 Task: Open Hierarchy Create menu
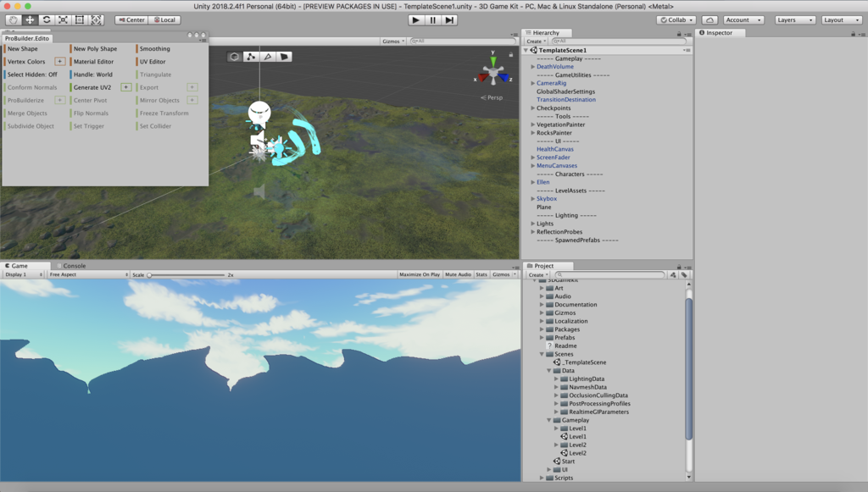536,41
